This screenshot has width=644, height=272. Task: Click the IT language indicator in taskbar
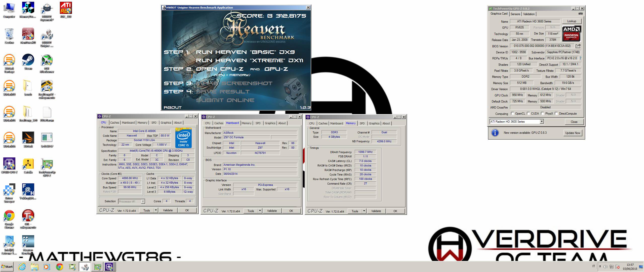click(x=594, y=266)
